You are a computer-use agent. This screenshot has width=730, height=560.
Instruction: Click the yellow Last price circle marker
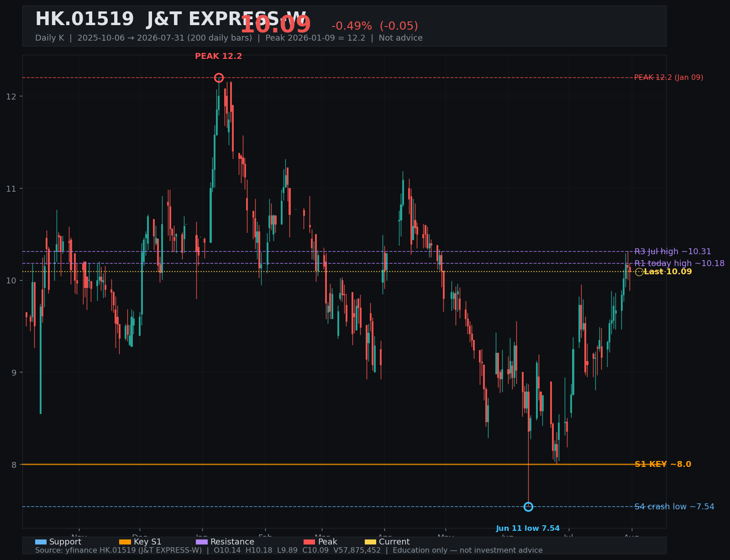(639, 272)
